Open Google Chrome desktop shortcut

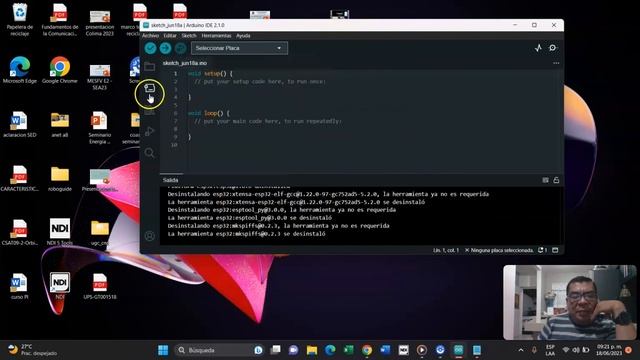click(x=60, y=70)
